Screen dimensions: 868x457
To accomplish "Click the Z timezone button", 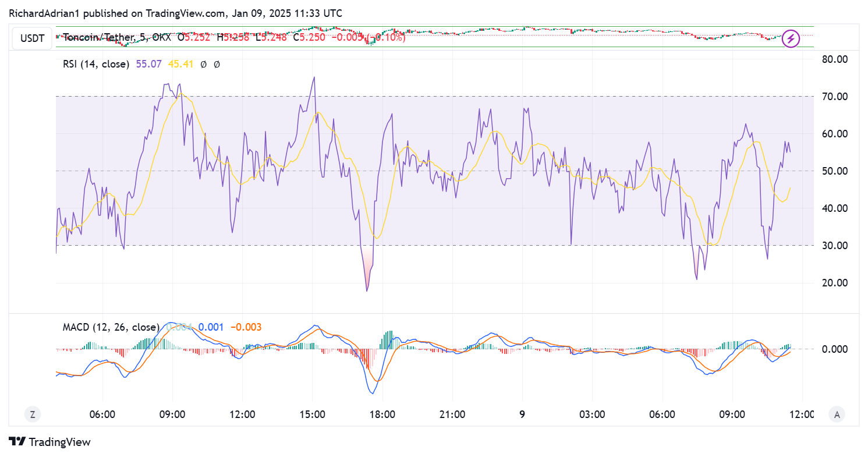I will pyautogui.click(x=33, y=415).
